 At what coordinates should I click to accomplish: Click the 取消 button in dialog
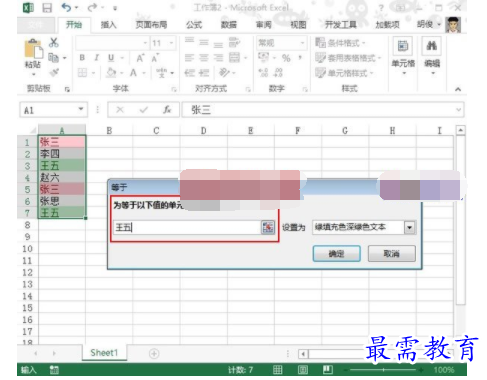click(x=392, y=254)
